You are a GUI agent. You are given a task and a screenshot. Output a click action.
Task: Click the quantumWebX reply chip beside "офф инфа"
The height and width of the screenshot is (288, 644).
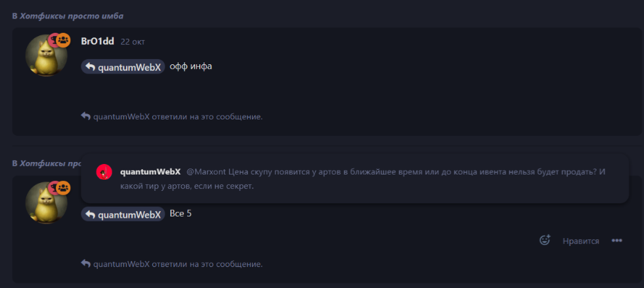[123, 66]
